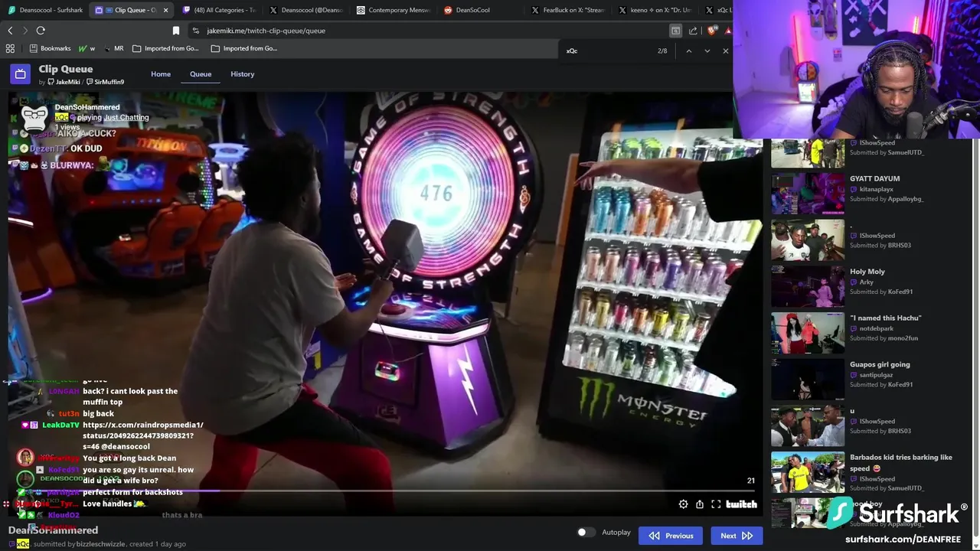Select the GYATT DAYUM clip thumbnail
The height and width of the screenshot is (551, 980).
[808, 194]
